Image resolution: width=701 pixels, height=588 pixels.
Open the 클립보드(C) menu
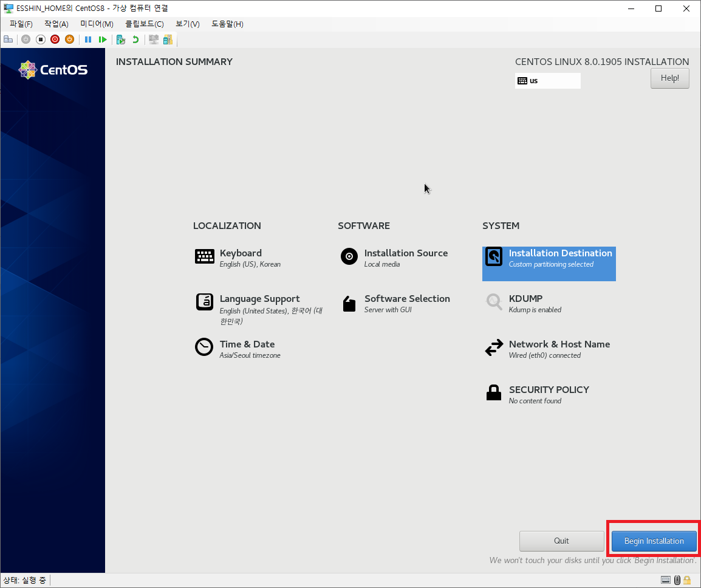(x=145, y=24)
